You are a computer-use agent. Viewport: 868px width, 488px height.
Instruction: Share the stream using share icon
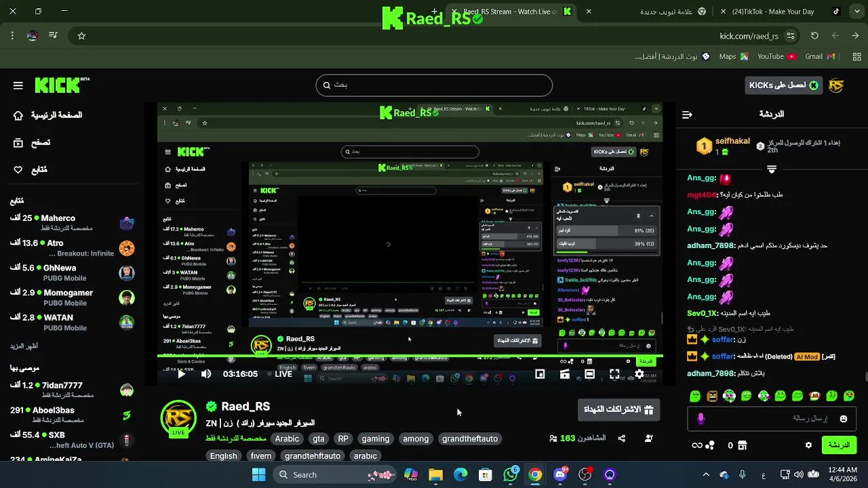[622, 439]
